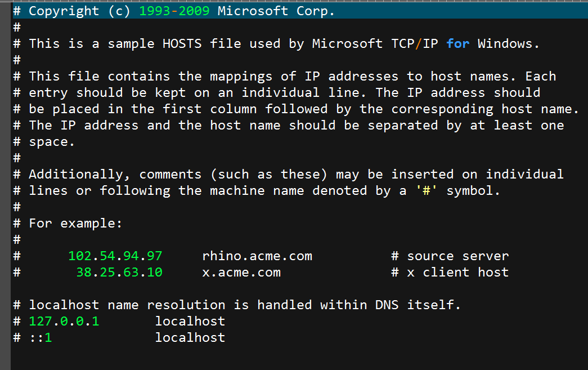Click the blue 'for' keyword
588x370 pixels.
458,43
